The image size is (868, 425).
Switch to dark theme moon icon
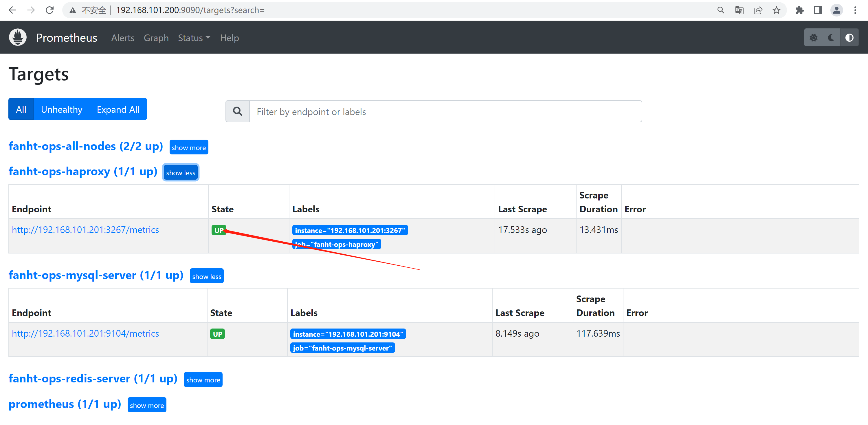pyautogui.click(x=831, y=37)
